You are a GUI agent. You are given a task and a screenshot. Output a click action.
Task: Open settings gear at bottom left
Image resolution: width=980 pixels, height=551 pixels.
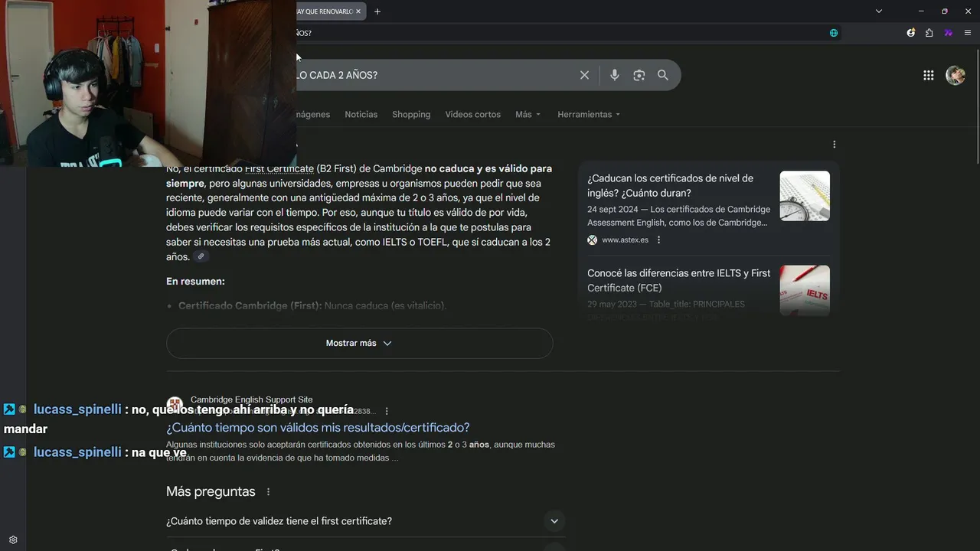pos(13,540)
